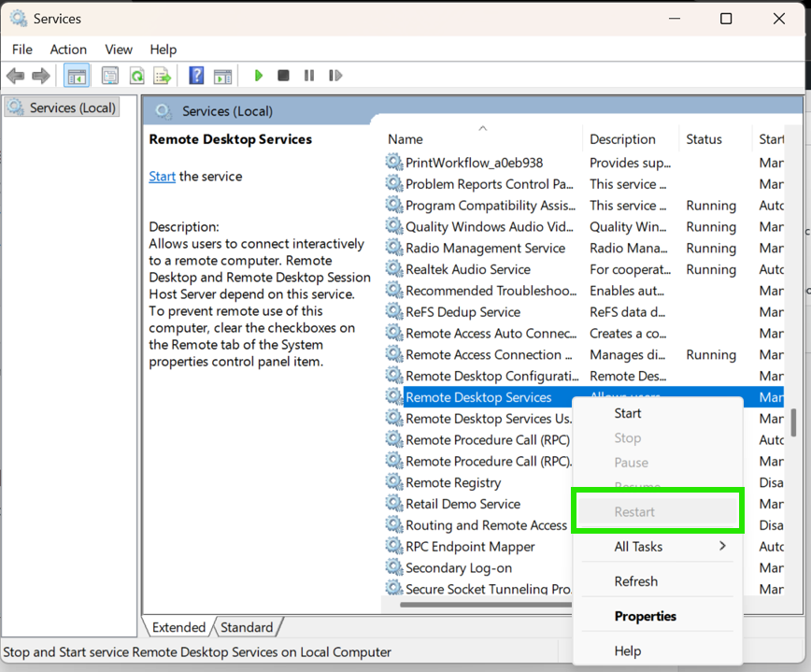Sort by the Status column header
This screenshot has height=672, width=811.
[716, 139]
